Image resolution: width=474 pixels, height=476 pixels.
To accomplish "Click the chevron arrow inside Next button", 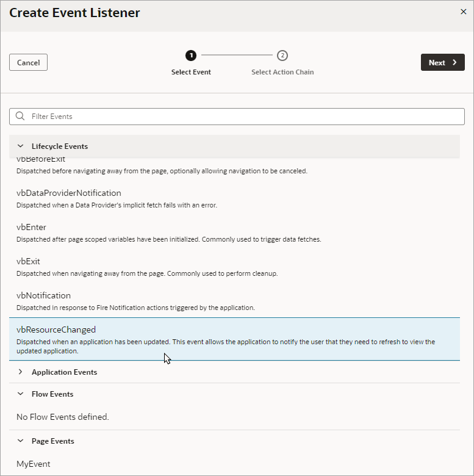I will (454, 62).
